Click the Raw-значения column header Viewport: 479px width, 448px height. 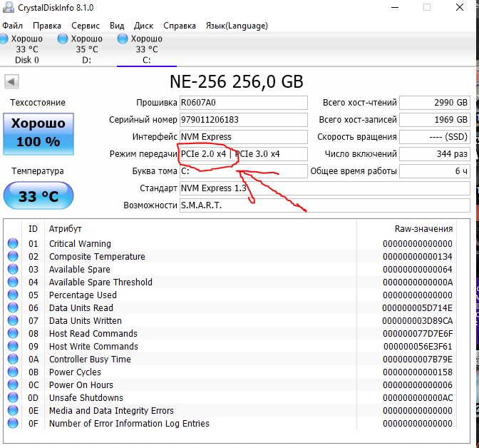[423, 229]
